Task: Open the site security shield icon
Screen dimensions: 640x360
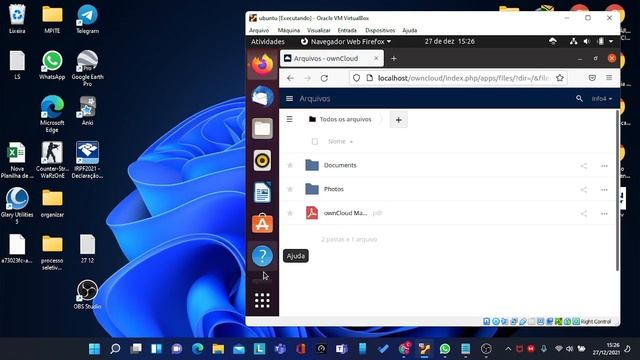Action: [356, 78]
